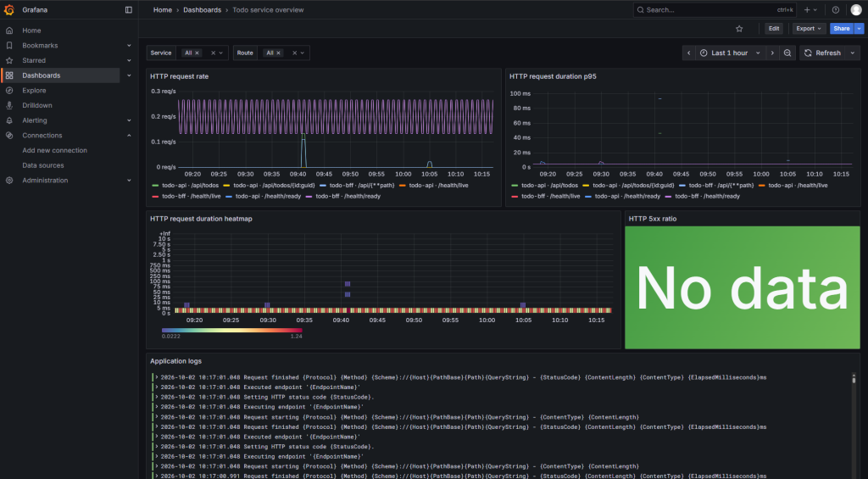The image size is (868, 479).
Task: Clear the Service filter value
Action: point(213,53)
